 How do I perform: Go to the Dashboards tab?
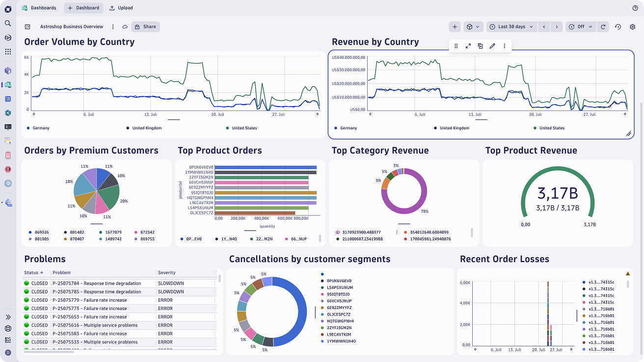[x=39, y=8]
